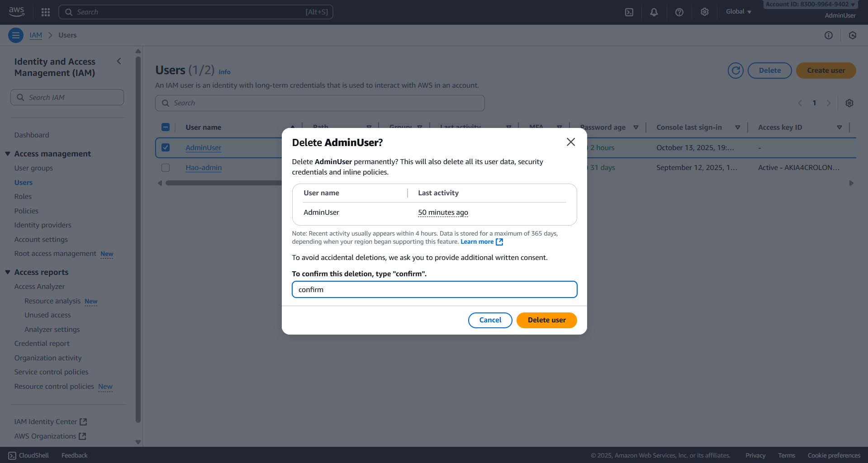868x463 pixels.
Task: Collapse the Access management section
Action: [x=8, y=154]
